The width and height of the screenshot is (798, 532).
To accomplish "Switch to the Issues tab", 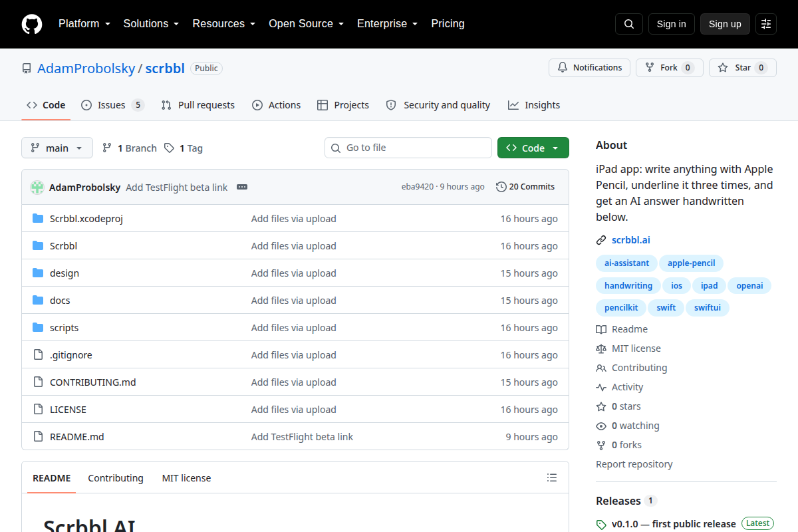I will (x=112, y=105).
